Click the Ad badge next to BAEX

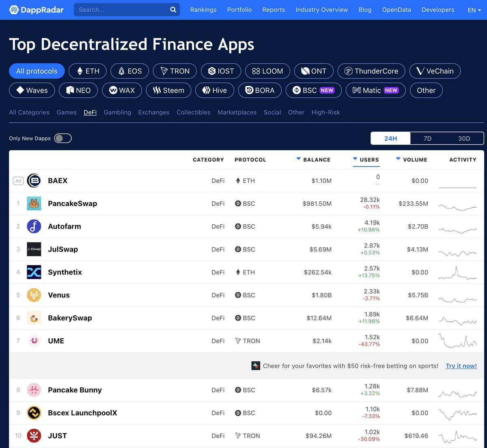point(18,181)
